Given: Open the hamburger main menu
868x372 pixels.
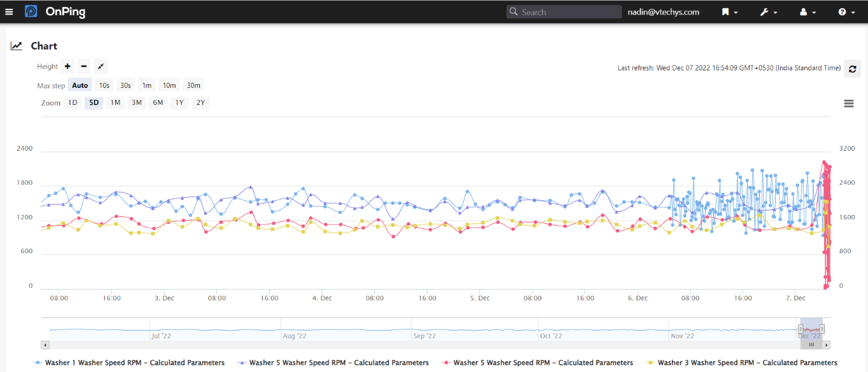Looking at the screenshot, I should [9, 12].
